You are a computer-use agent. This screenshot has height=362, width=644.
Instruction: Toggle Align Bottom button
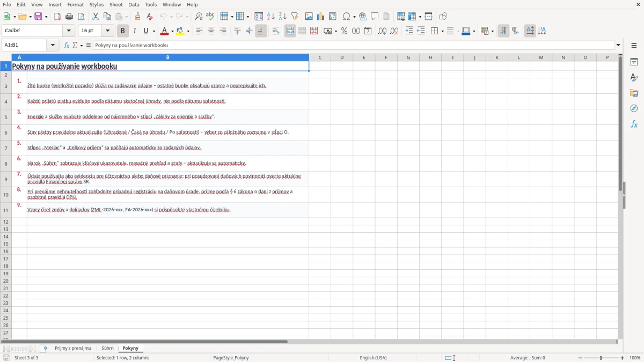coord(261,31)
